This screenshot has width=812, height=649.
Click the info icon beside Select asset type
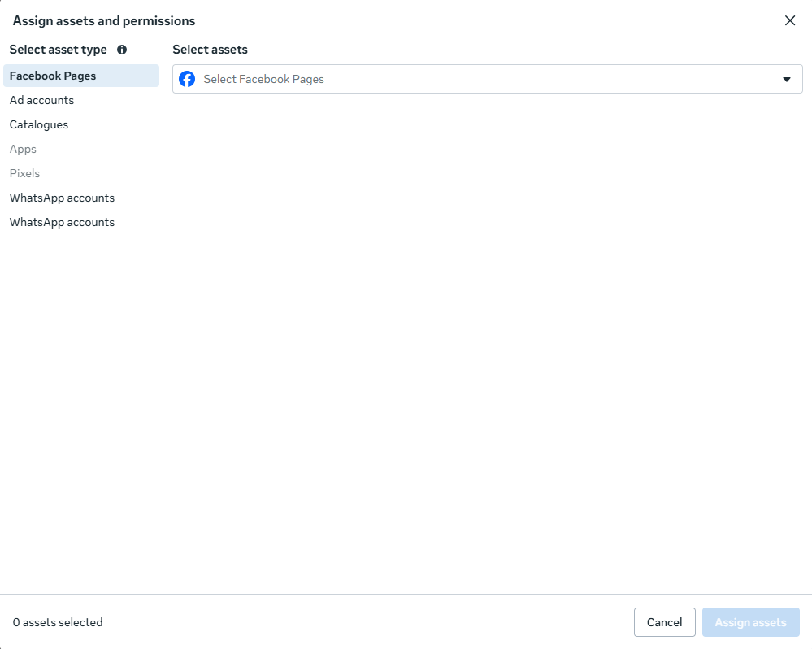click(x=122, y=50)
